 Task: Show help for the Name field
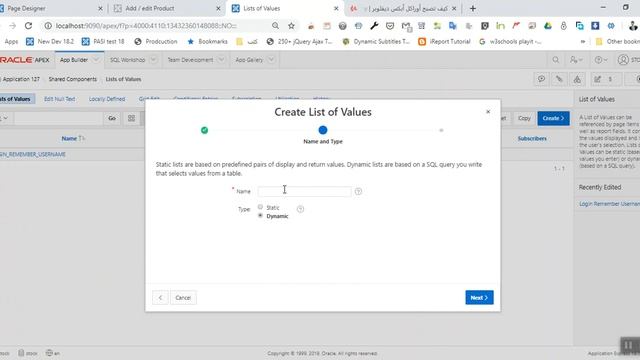coord(358,191)
